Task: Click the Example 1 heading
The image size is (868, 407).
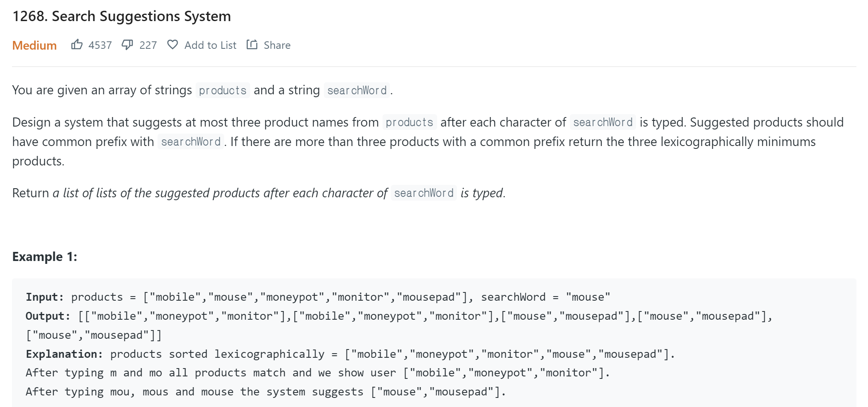Action: [45, 256]
